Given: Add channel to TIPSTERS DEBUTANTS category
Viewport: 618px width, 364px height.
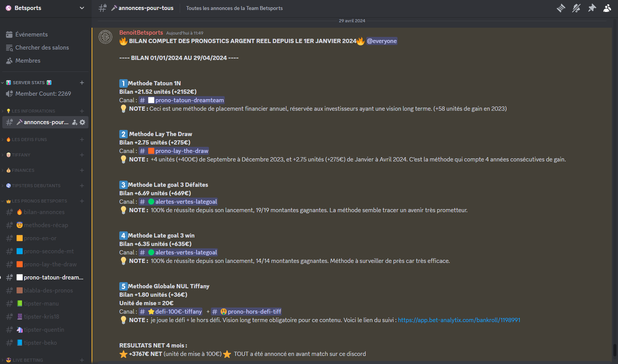Looking at the screenshot, I should pos(82,186).
